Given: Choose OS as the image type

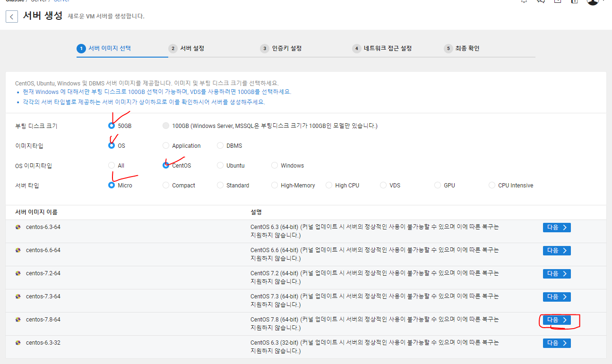Looking at the screenshot, I should coord(112,145).
